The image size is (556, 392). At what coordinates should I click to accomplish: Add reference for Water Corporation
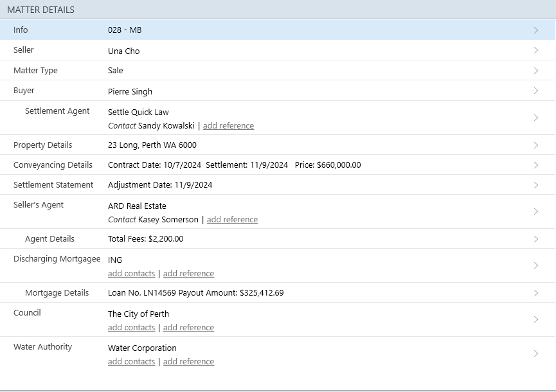188,362
